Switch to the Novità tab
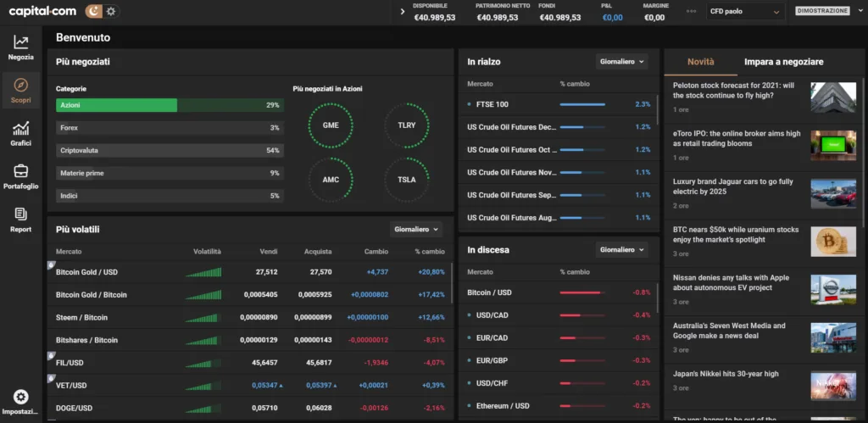The image size is (868, 423). (701, 62)
